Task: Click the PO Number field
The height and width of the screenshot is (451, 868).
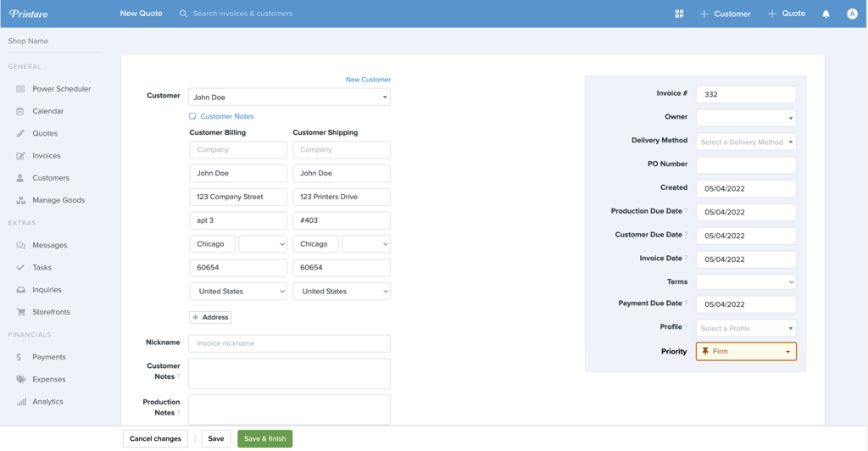Action: [746, 165]
